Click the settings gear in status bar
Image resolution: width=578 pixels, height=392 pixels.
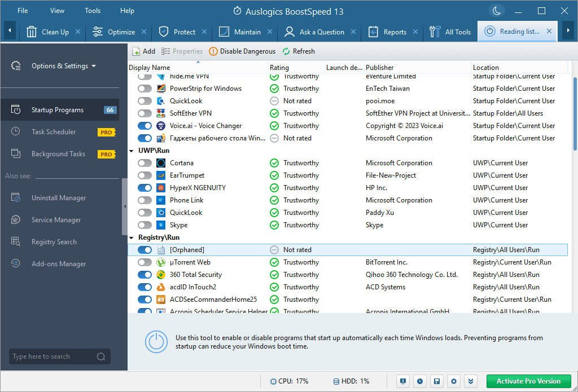tap(454, 381)
